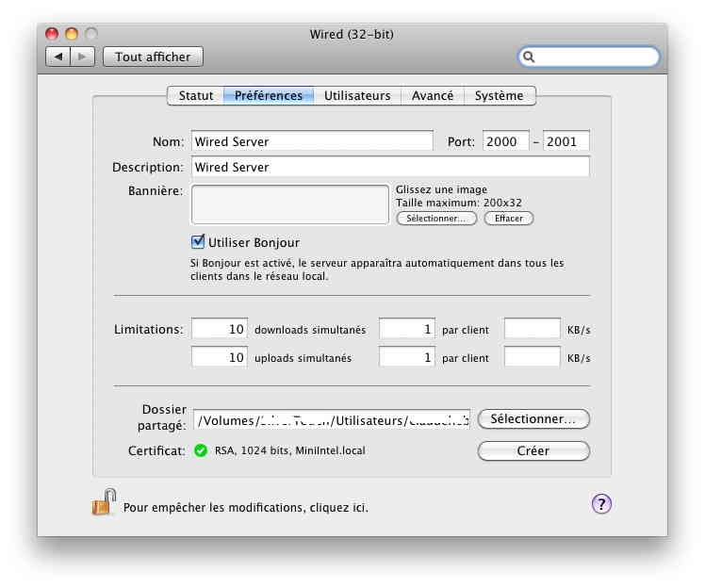Click Effacer to clear the banner
The width and height of the screenshot is (705, 588).
[x=509, y=219]
